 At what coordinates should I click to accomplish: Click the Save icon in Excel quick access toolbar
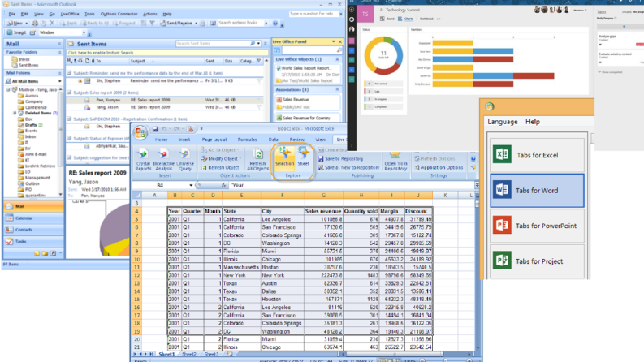[x=155, y=129]
